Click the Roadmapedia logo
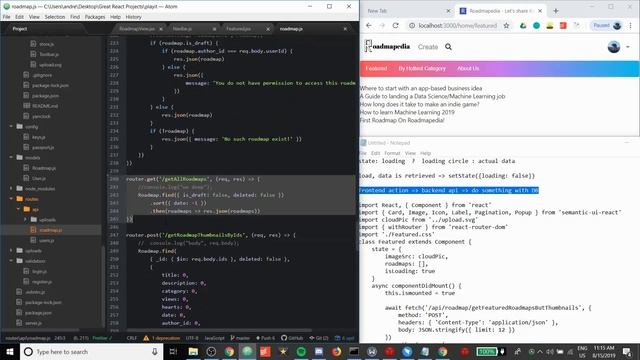This screenshot has width=640, height=360. [387, 46]
